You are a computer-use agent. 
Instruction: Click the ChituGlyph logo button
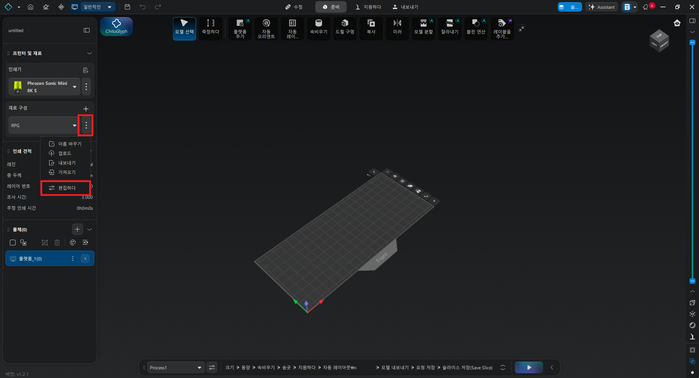[116, 26]
